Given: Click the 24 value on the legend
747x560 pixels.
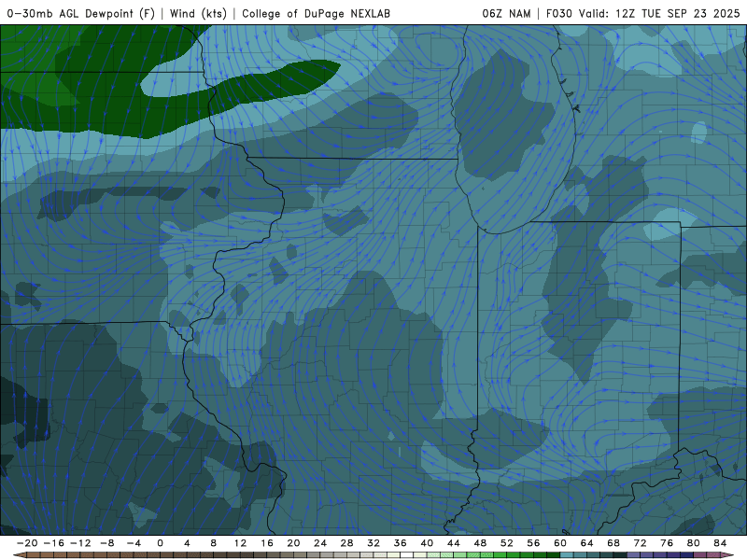Looking at the screenshot, I should [x=320, y=543].
